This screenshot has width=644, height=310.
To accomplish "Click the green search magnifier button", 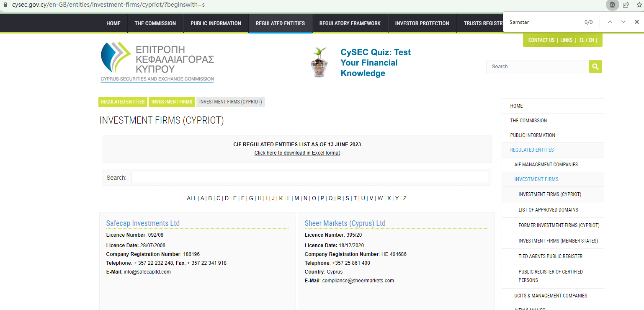I will click(595, 67).
